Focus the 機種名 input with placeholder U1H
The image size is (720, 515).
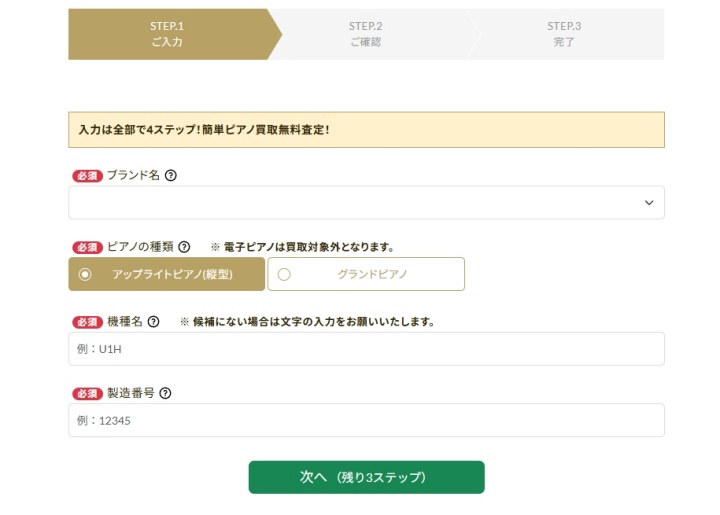click(366, 349)
